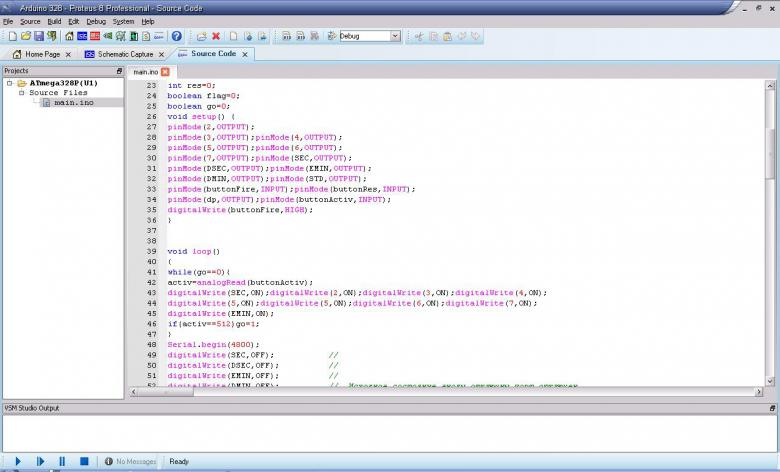780x472 pixels.
Task: Click the Open Project folder icon
Action: [x=26, y=36]
